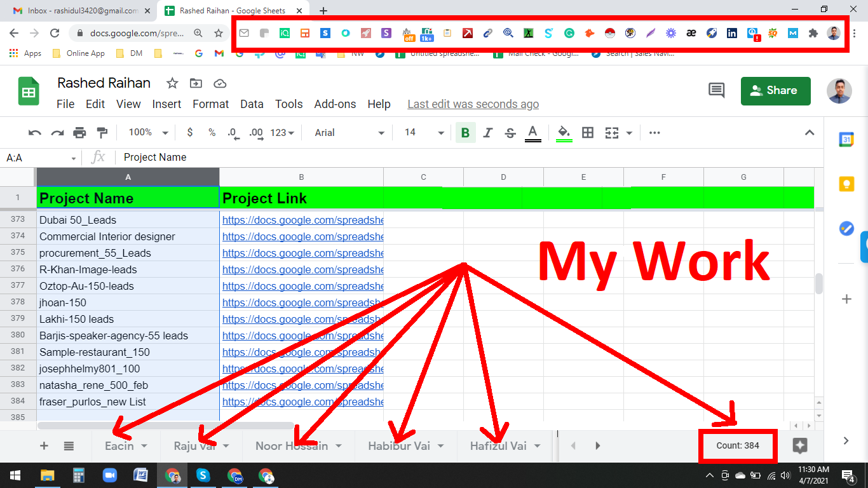Expand the Count: 384 summary dropdown
This screenshot has width=868, height=488.
pos(737,445)
